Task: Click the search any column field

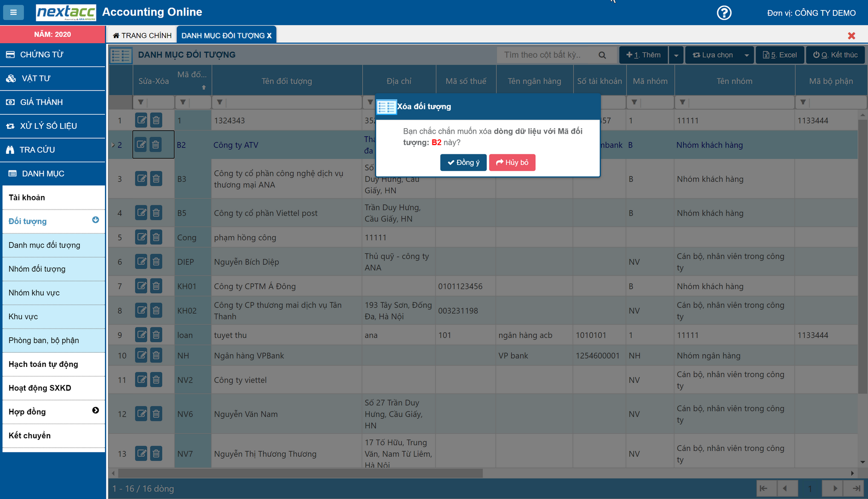Action: 548,55
